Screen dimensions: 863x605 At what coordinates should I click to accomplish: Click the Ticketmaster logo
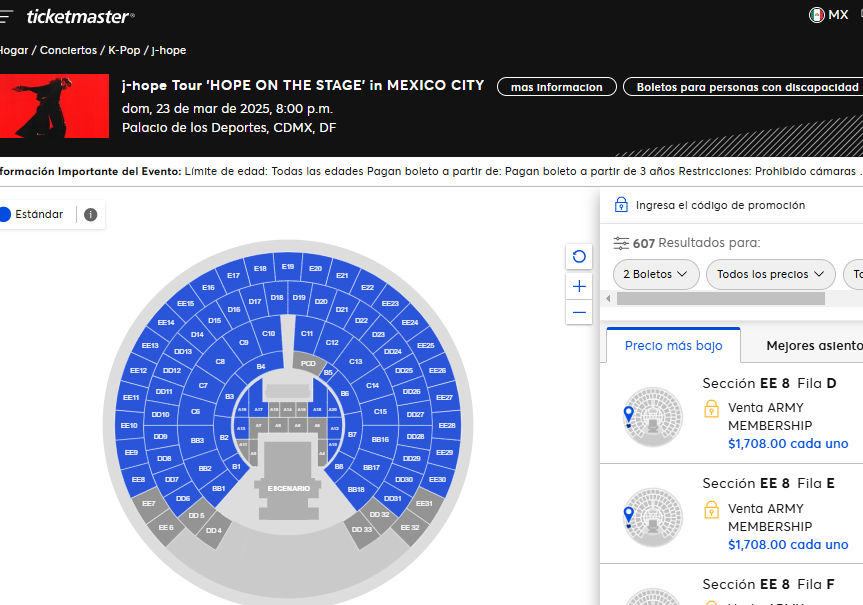80,17
